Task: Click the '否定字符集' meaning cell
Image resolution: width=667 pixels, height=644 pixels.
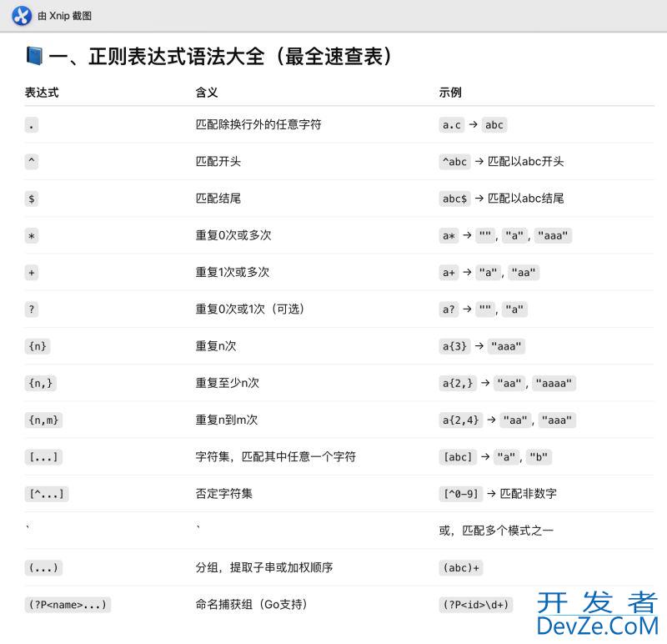Action: coord(223,493)
